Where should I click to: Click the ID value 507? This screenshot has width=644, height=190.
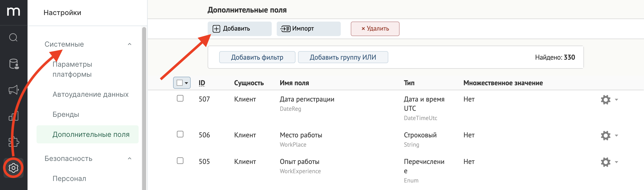[x=204, y=99]
